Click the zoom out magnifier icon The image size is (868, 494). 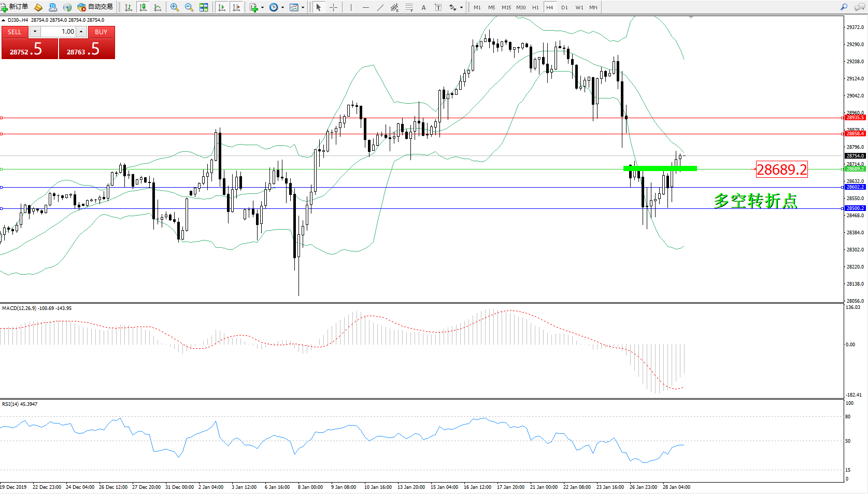(189, 7)
